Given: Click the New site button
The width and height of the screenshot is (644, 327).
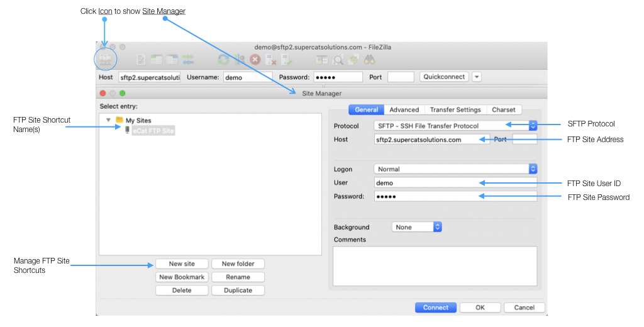Looking at the screenshot, I should 182,263.
